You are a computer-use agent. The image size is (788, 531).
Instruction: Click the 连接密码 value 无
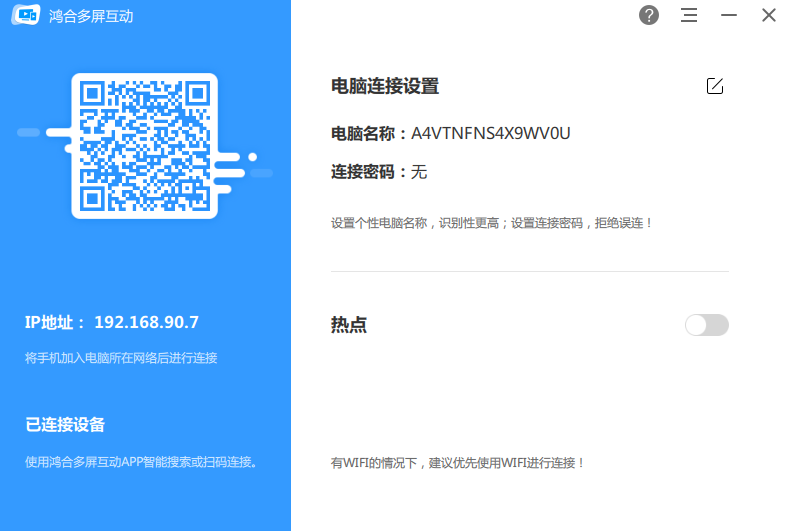[x=419, y=172]
